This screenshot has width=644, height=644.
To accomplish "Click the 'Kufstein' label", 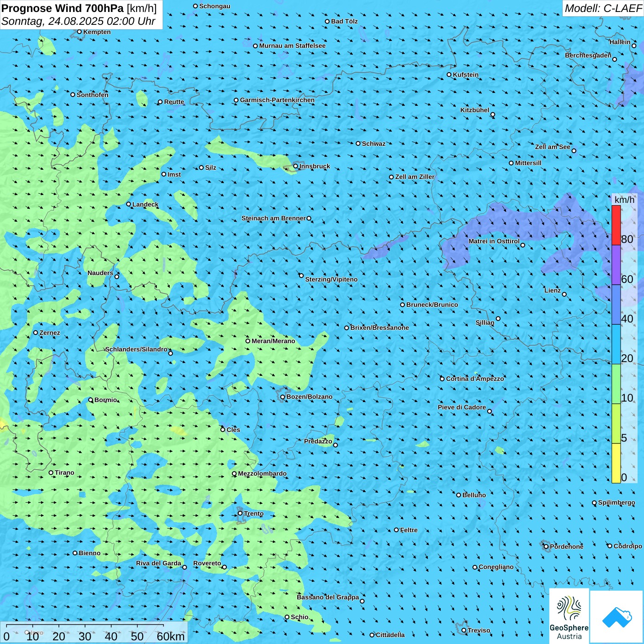I will 466,75.
